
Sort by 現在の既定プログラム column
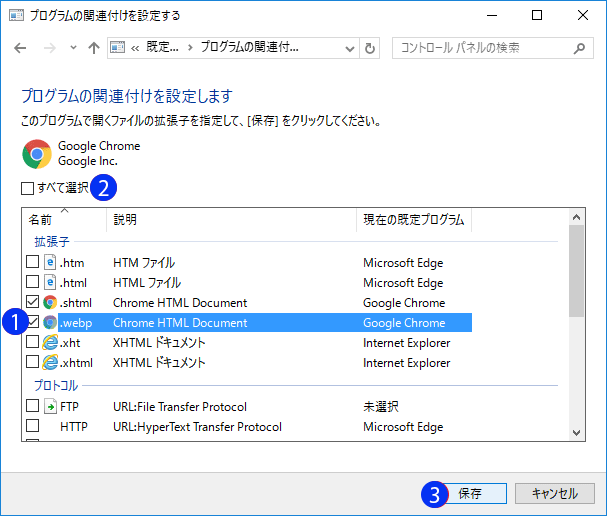tap(414, 220)
